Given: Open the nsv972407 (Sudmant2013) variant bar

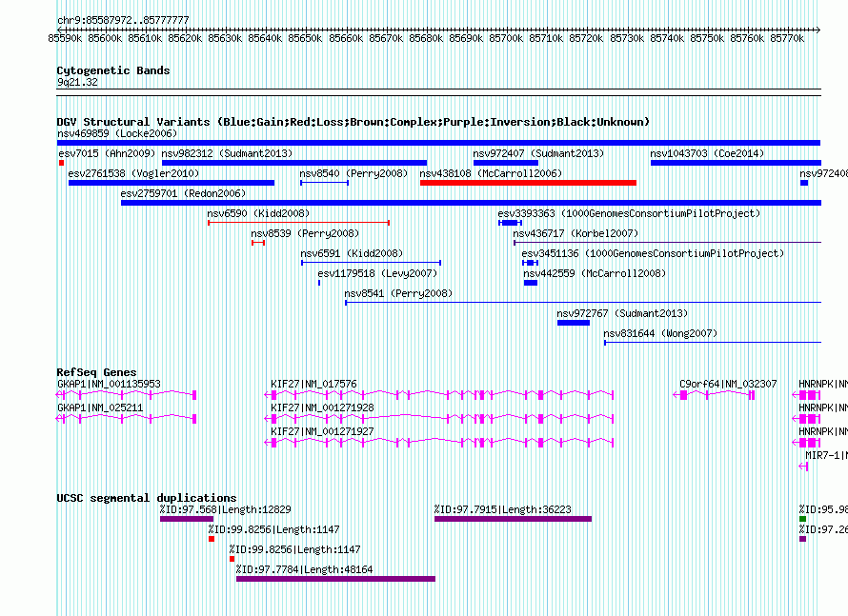Looking at the screenshot, I should coord(506,163).
